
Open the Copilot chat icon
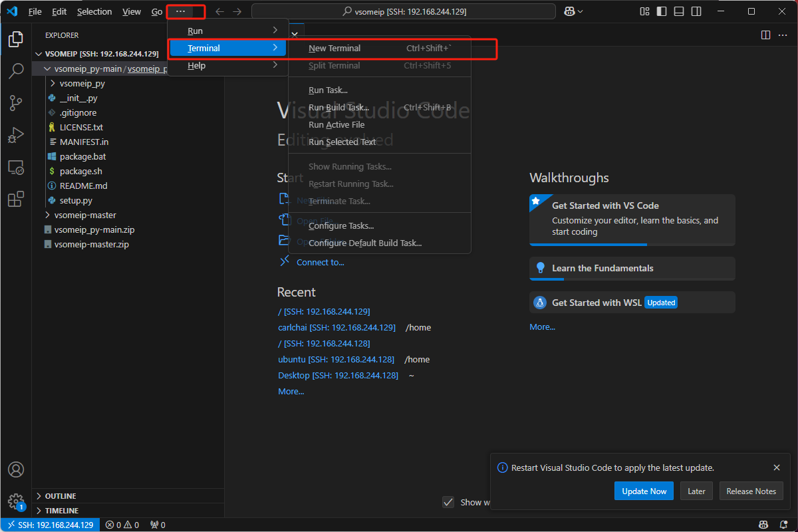tap(569, 11)
